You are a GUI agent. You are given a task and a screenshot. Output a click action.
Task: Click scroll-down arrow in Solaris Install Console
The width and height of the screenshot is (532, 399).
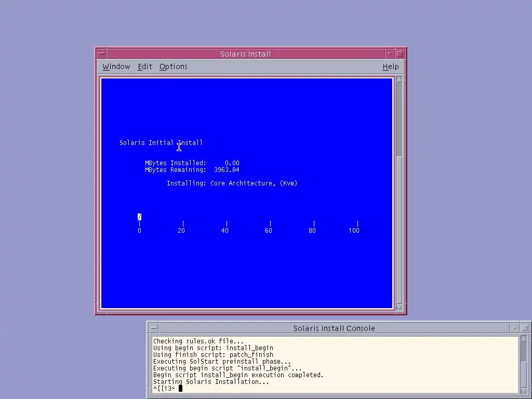[x=524, y=391]
